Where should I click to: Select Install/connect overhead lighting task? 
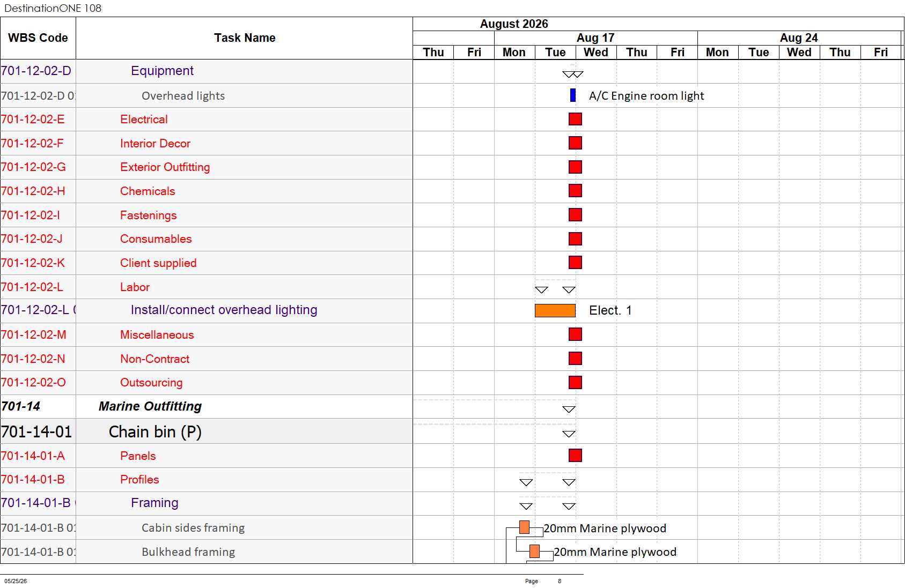coord(224,310)
